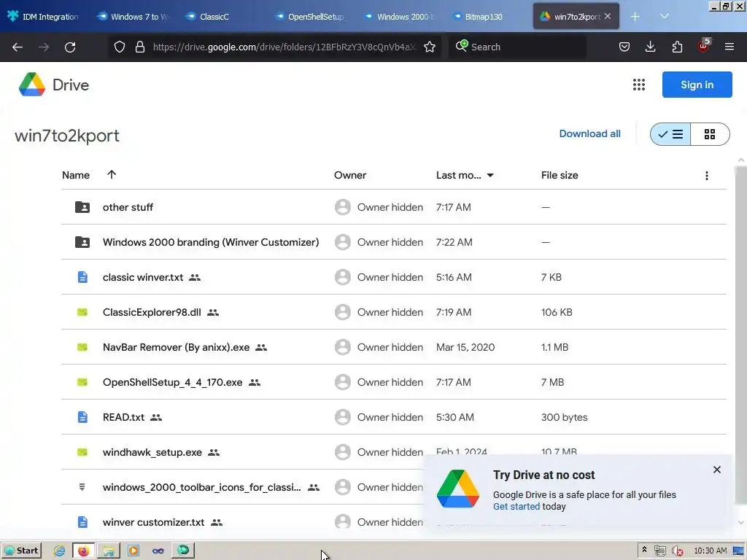
Task: Click the Owner column header
Action: click(x=350, y=175)
